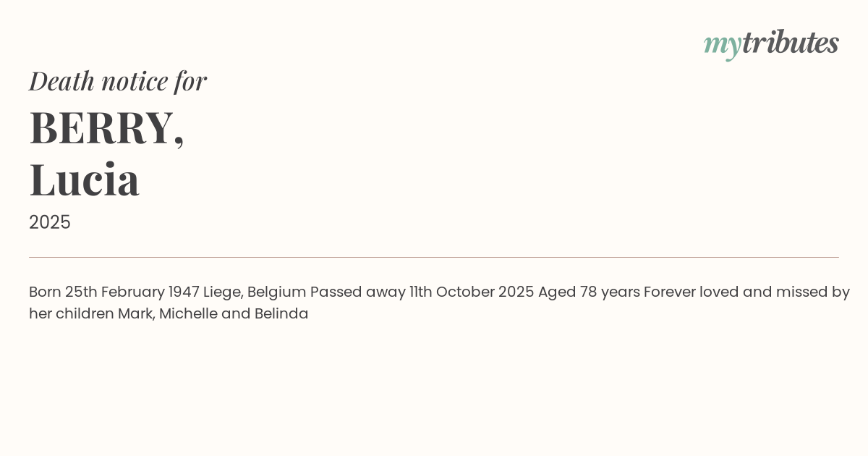Click the name "Belinda" in the notice
The height and width of the screenshot is (456, 868).
pyautogui.click(x=281, y=314)
